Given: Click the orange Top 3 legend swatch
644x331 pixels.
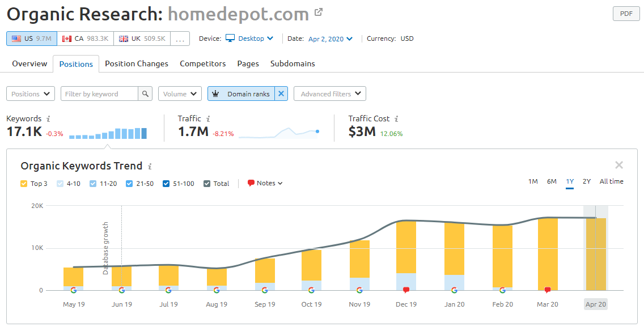Looking at the screenshot, I should click(23, 183).
